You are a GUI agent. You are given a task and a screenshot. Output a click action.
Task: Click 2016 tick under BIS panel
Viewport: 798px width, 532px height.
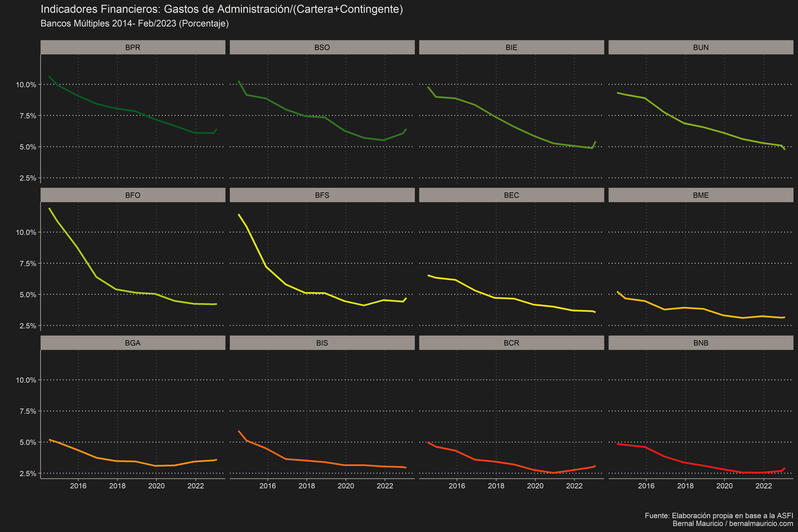coord(268,486)
